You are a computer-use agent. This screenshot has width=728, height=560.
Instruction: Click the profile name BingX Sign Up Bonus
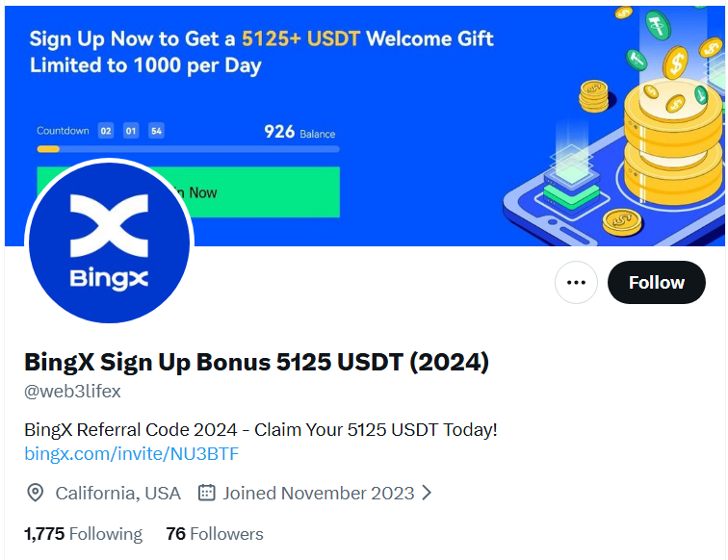256,363
